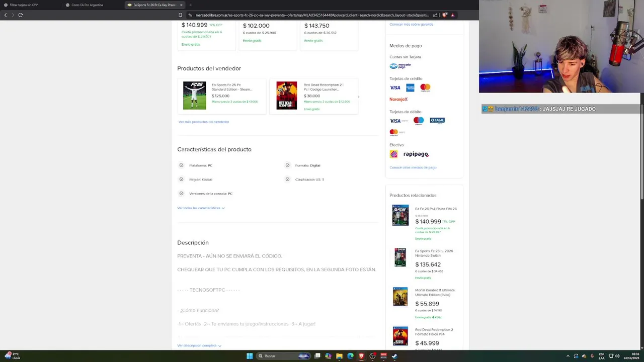The image size is (644, 362).
Task: Click the rapipago logo
Action: (416, 154)
